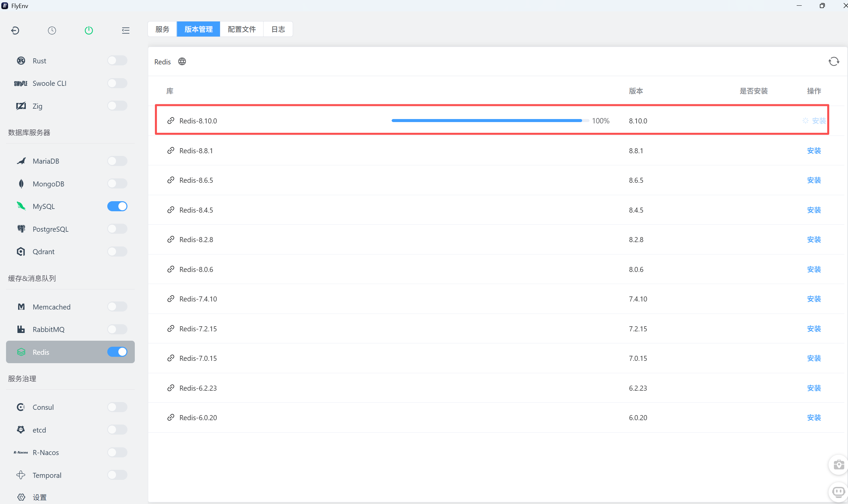
Task: Turn on the PostgreSQL switch
Action: (x=117, y=229)
